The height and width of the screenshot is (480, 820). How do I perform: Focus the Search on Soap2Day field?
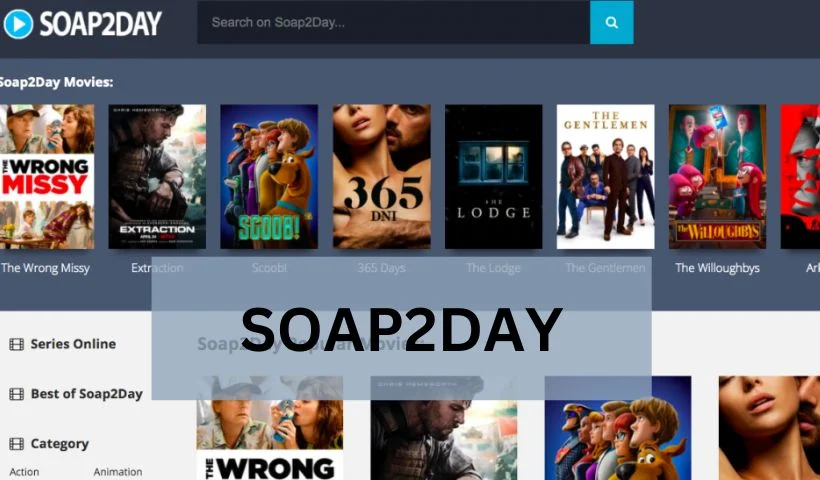pyautogui.click(x=393, y=22)
